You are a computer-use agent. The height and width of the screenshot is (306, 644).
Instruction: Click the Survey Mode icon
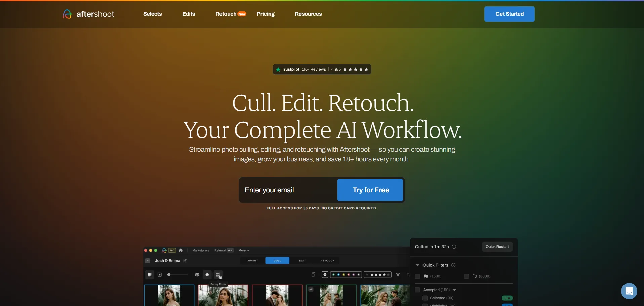tap(218, 275)
